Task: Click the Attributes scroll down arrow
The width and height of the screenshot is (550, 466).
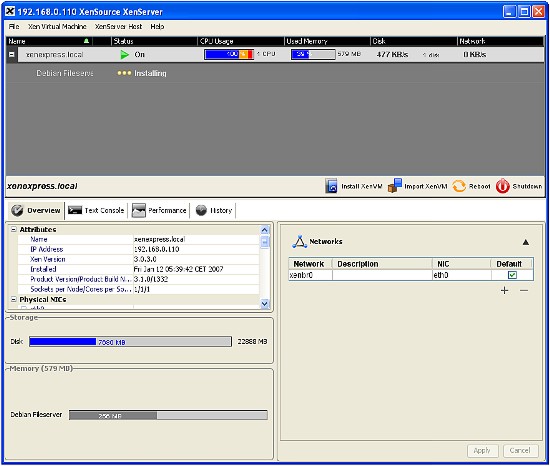Action: [x=264, y=304]
